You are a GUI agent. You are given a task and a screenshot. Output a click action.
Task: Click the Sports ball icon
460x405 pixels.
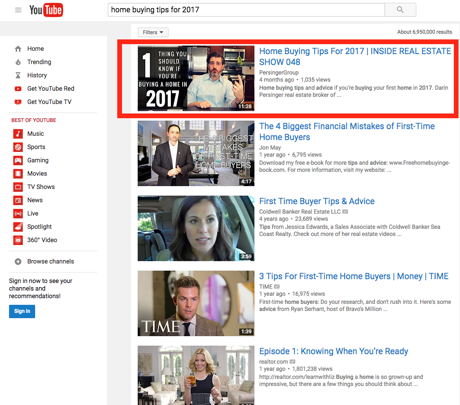click(18, 147)
